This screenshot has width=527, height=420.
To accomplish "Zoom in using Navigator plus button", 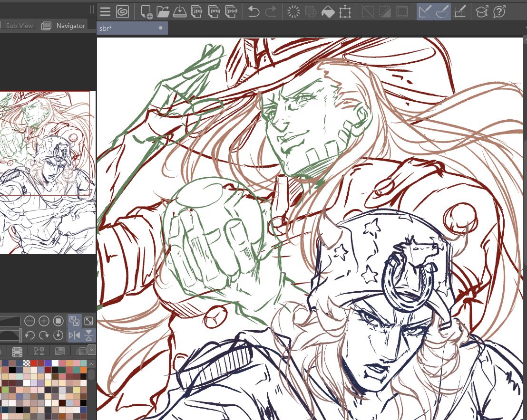I will click(x=44, y=321).
